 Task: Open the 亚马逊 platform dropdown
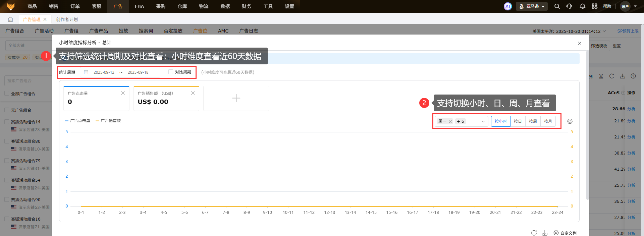pos(532,6)
